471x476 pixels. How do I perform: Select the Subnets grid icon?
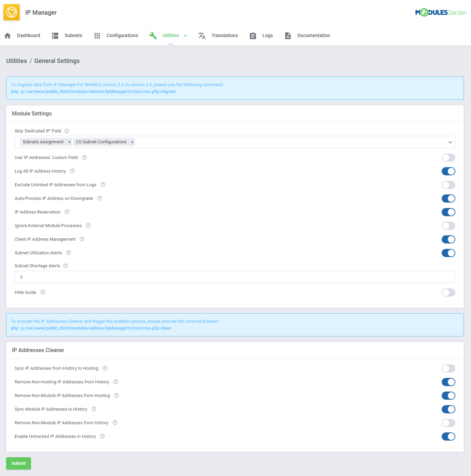click(55, 35)
